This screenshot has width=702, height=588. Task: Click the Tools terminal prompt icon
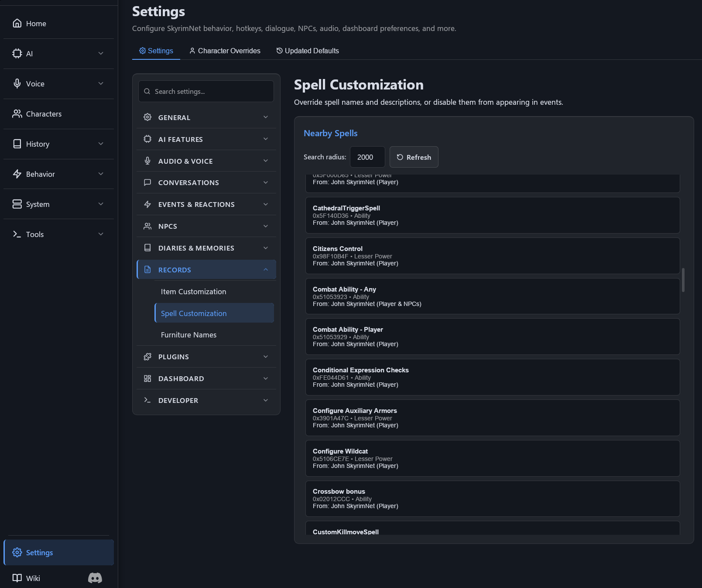coord(17,234)
